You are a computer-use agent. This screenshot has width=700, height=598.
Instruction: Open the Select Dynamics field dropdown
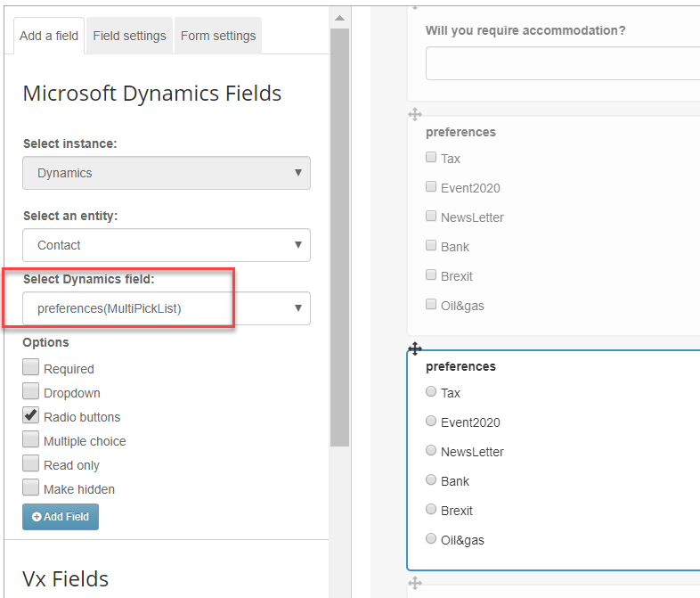[167, 308]
